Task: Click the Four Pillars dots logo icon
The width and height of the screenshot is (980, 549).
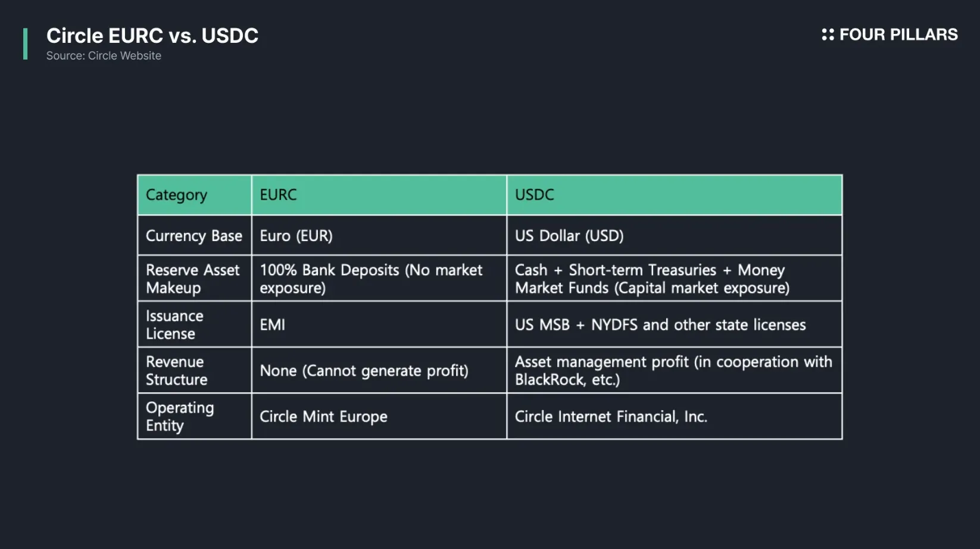Action: (x=828, y=35)
